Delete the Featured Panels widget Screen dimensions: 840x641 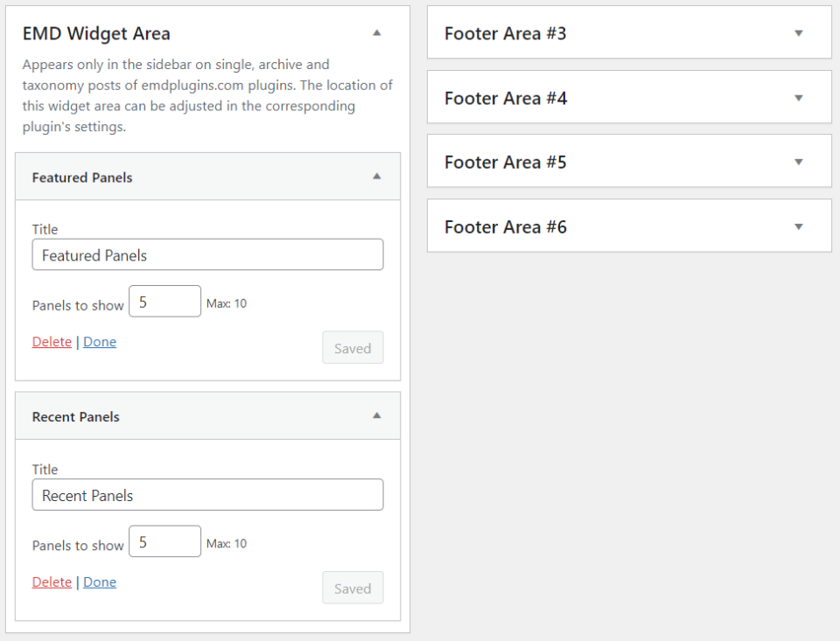[x=52, y=342]
